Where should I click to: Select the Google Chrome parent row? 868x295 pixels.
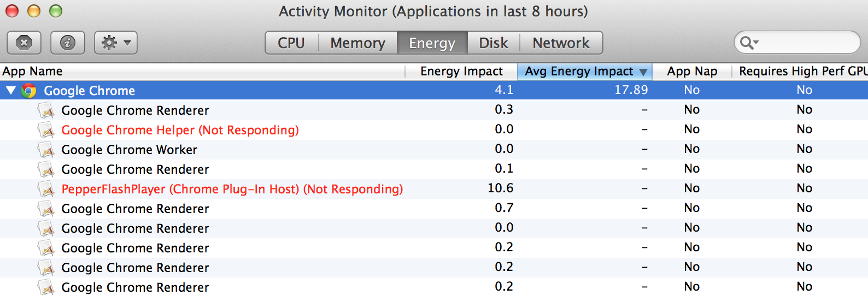[434, 90]
